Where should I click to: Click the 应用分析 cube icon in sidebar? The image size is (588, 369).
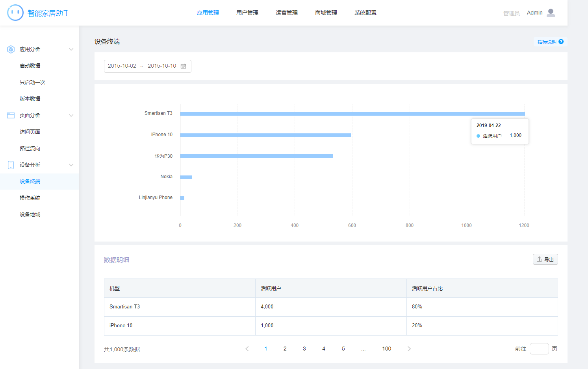11,49
